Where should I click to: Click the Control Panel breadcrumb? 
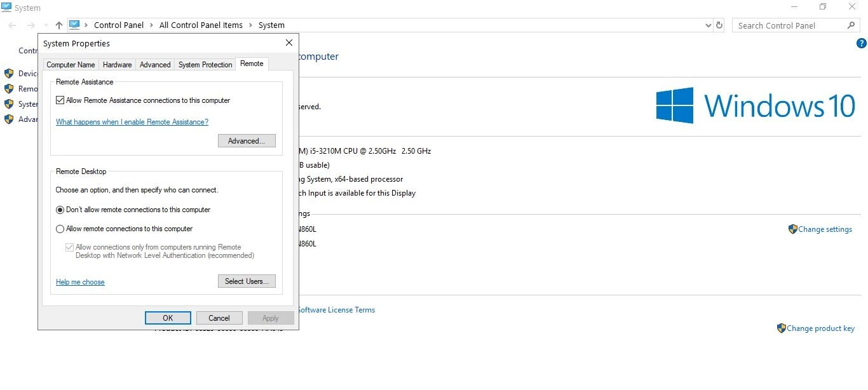pos(119,25)
